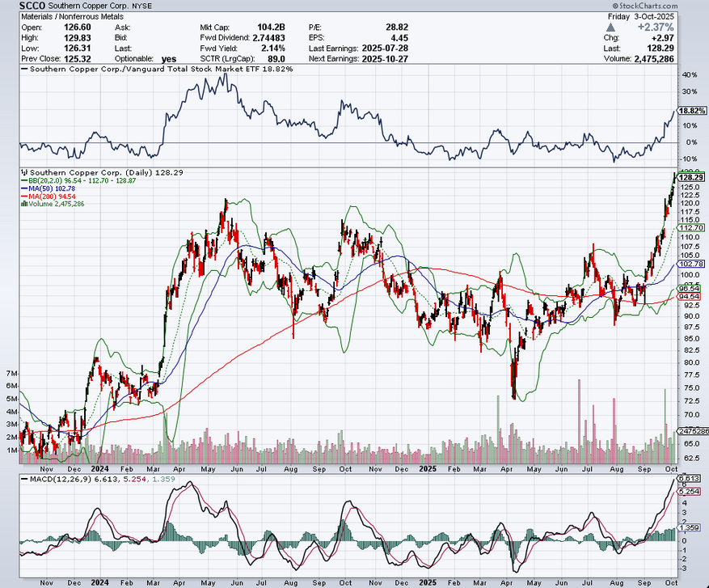
Task: Click the Next Earnings date 2025-10-27
Action: [385, 59]
